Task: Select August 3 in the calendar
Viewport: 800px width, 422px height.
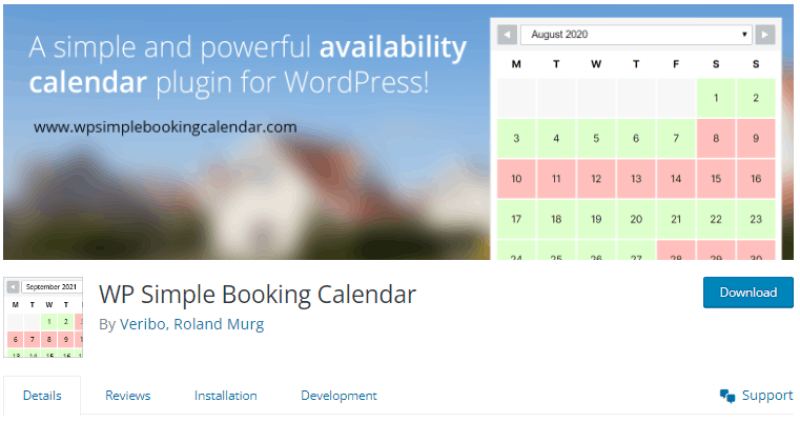Action: point(516,138)
